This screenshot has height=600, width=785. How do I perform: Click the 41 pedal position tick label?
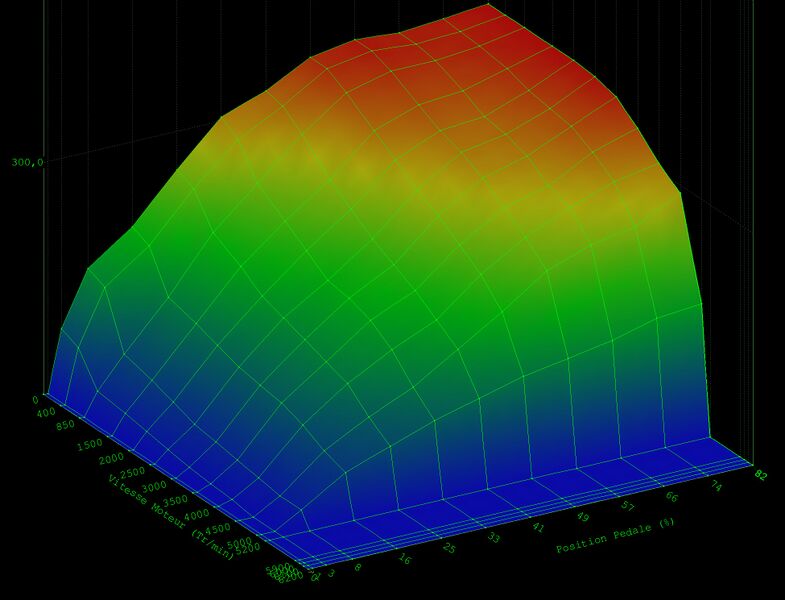[x=537, y=526]
